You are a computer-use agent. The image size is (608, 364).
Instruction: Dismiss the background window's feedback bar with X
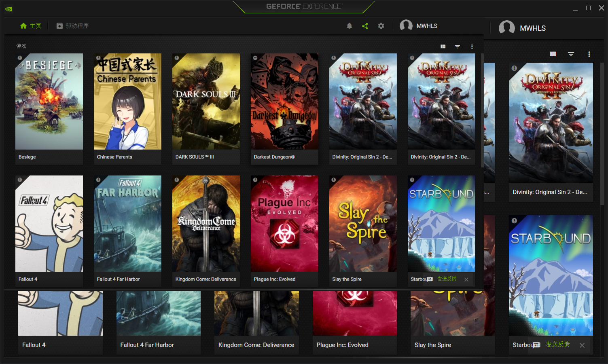tap(582, 345)
